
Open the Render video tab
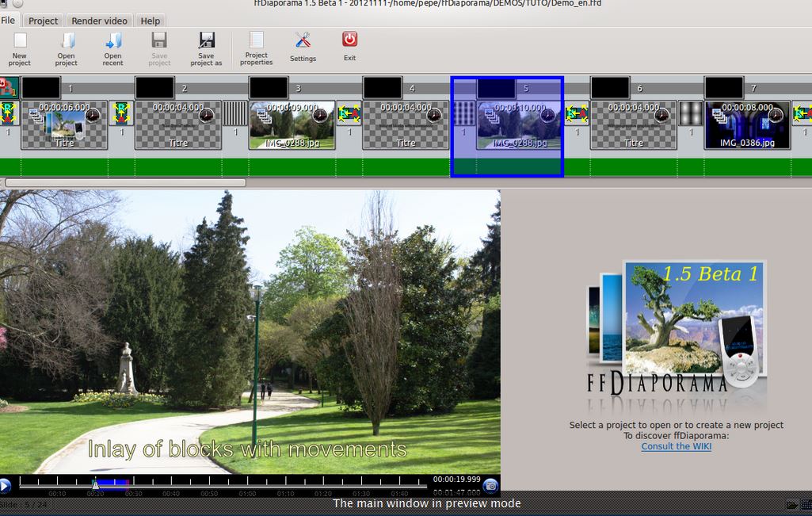[100, 21]
